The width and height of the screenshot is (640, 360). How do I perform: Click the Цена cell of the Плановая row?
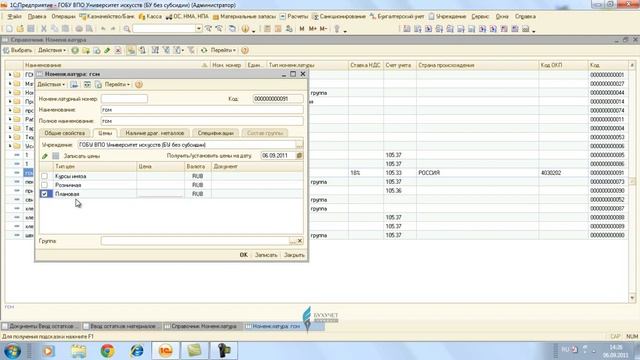(160, 194)
